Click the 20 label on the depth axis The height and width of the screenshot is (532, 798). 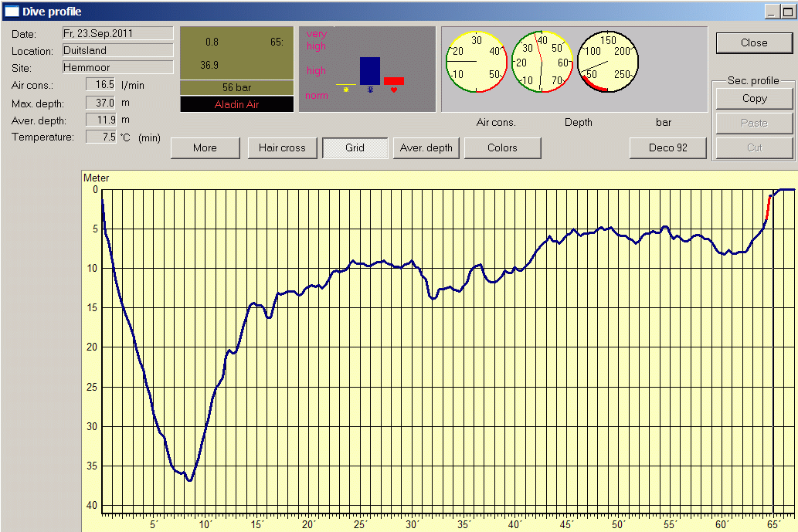[x=92, y=347]
